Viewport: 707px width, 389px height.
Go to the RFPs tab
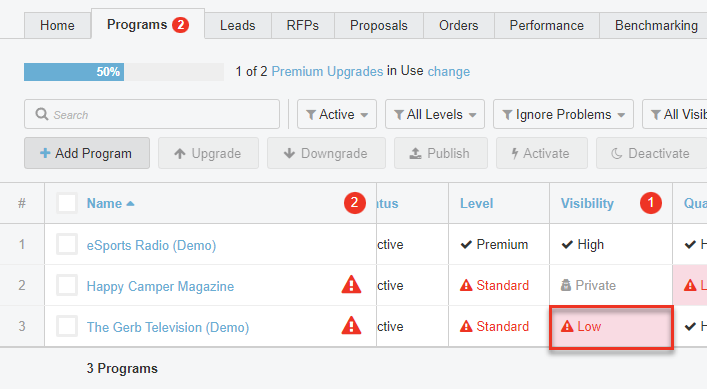pyautogui.click(x=303, y=26)
